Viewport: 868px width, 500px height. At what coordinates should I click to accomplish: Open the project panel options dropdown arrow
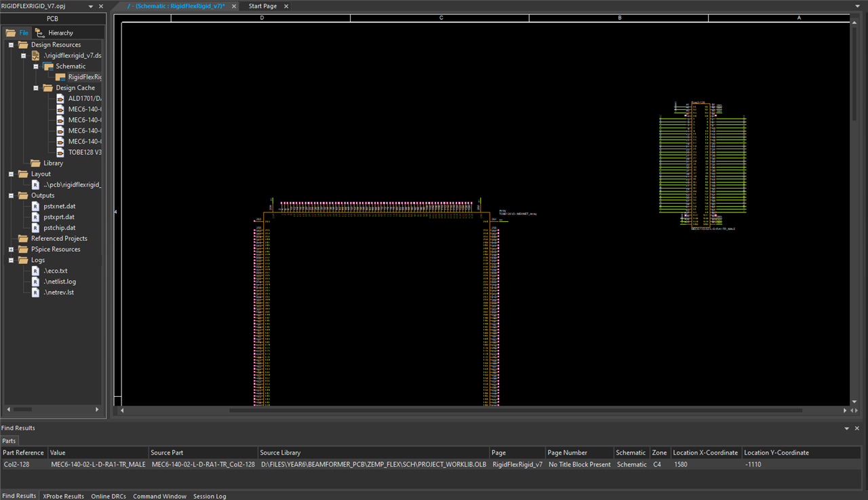click(91, 6)
